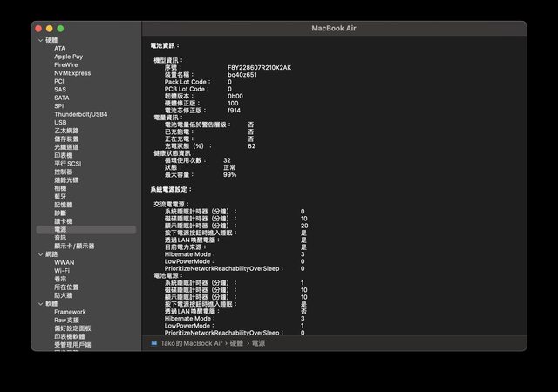Image resolution: width=558 pixels, height=392 pixels.
Task: Click the yellow minimize window button
Action: (50, 29)
